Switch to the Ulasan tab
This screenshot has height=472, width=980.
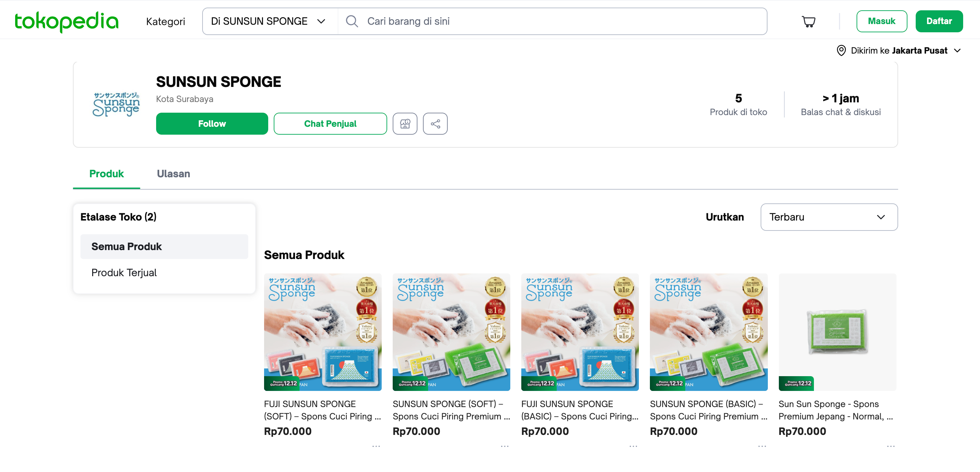tap(174, 174)
